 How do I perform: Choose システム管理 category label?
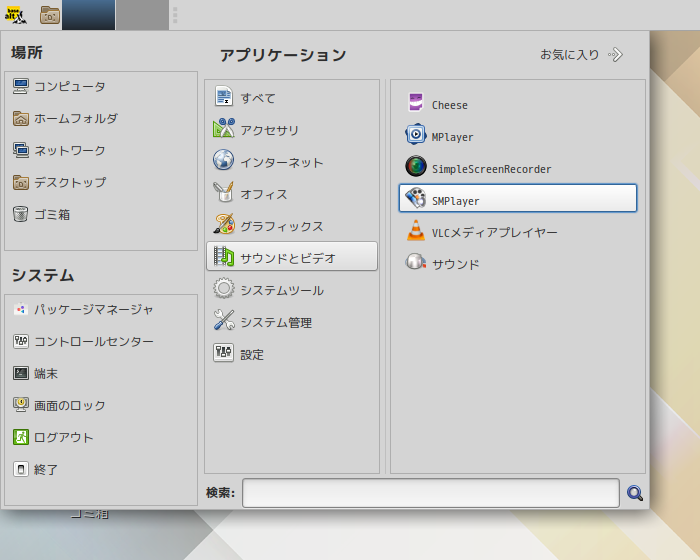(x=276, y=323)
